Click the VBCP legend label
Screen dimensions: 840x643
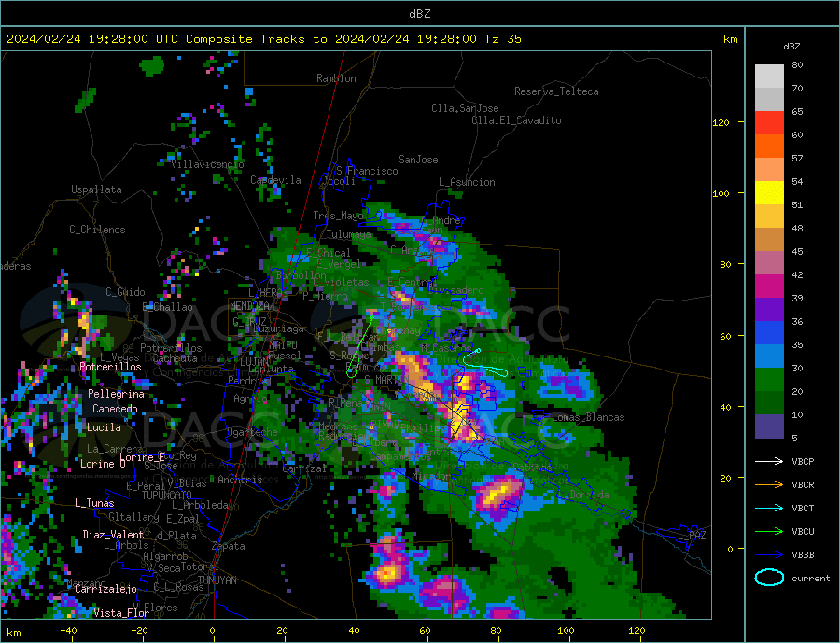[803, 461]
